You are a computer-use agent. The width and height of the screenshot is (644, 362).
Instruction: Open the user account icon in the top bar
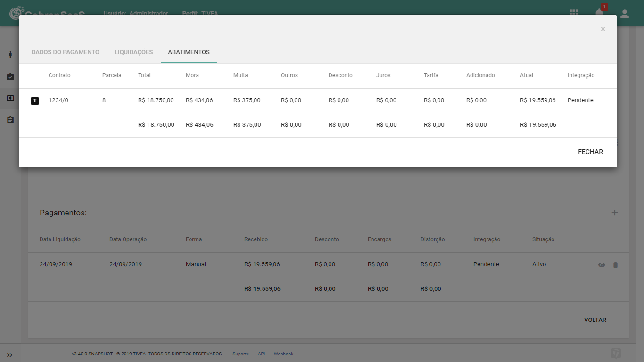(625, 14)
